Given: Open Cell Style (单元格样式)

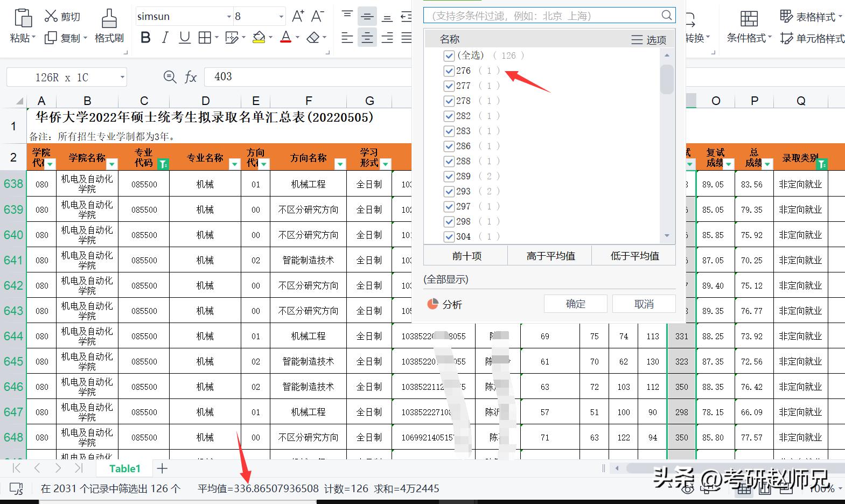Looking at the screenshot, I should 812,38.
